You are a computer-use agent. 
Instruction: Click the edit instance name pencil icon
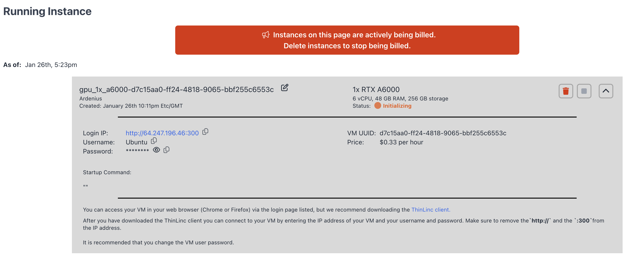[284, 88]
